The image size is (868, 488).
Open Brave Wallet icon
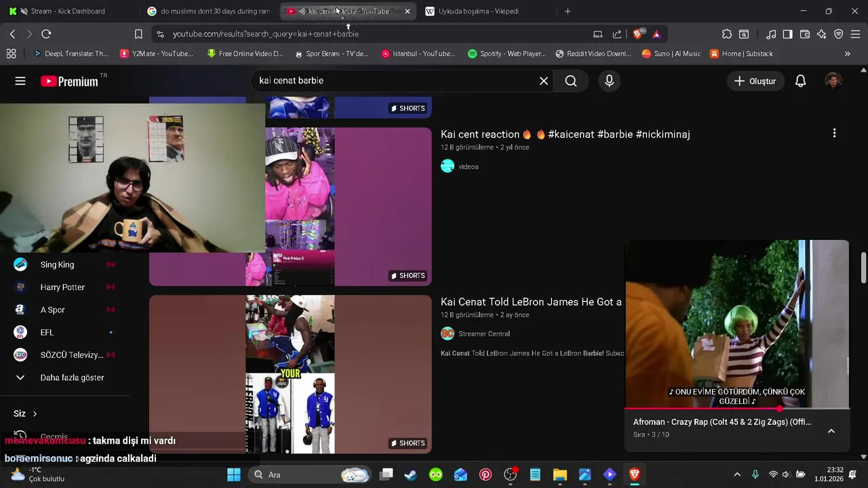tap(805, 34)
